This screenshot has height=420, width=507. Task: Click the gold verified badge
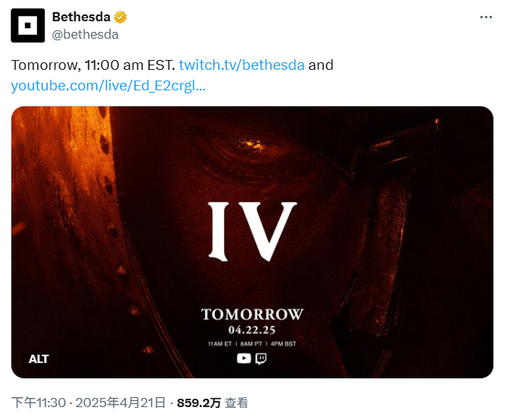120,17
